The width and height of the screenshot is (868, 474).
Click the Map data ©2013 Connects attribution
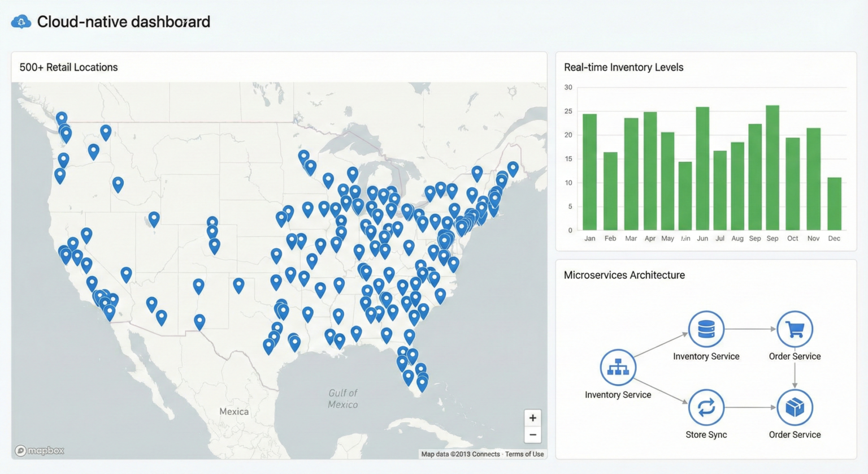click(x=460, y=454)
